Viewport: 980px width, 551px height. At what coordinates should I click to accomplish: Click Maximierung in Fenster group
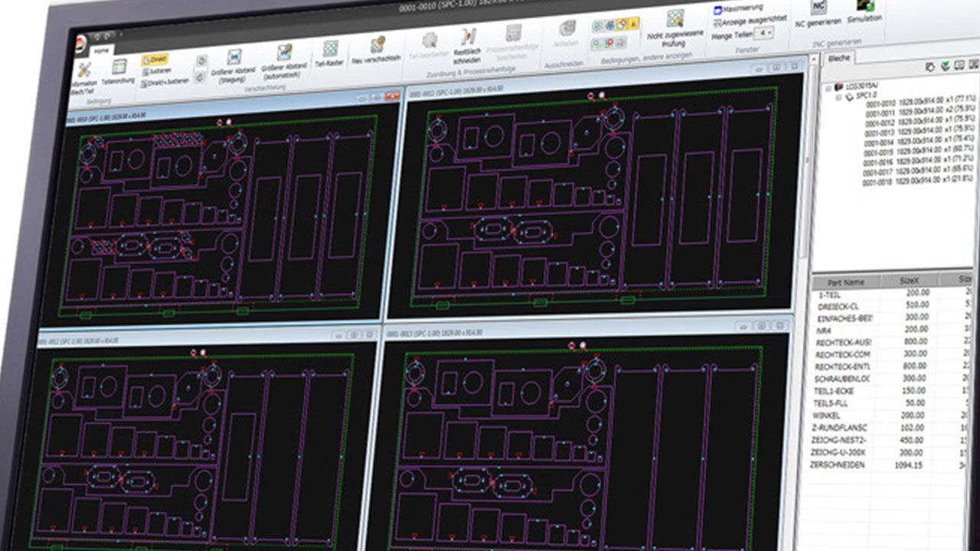tap(737, 11)
